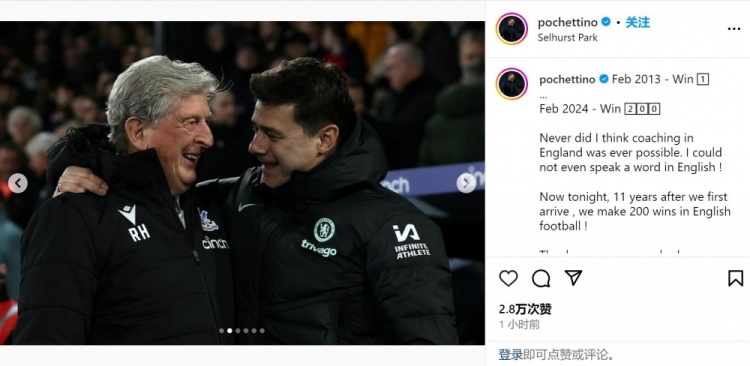Share the post via paper plane icon
750x366 pixels.
pyautogui.click(x=573, y=277)
